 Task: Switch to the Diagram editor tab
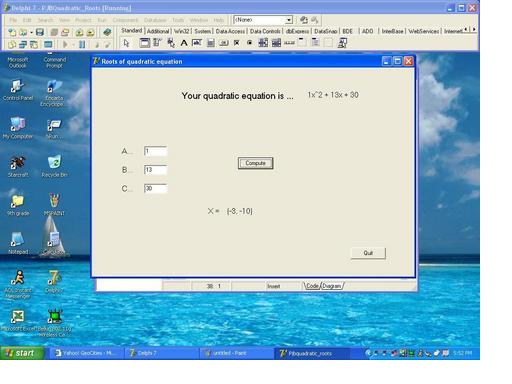pos(332,286)
